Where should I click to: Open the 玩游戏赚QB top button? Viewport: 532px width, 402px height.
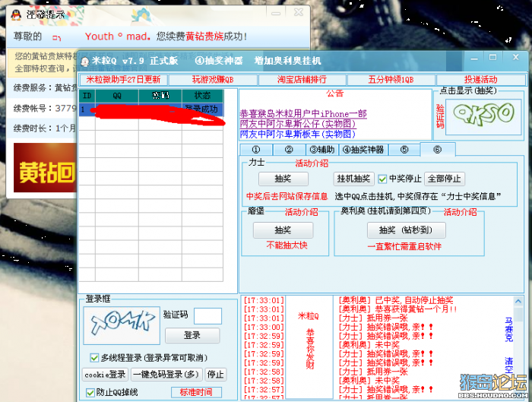click(x=213, y=80)
